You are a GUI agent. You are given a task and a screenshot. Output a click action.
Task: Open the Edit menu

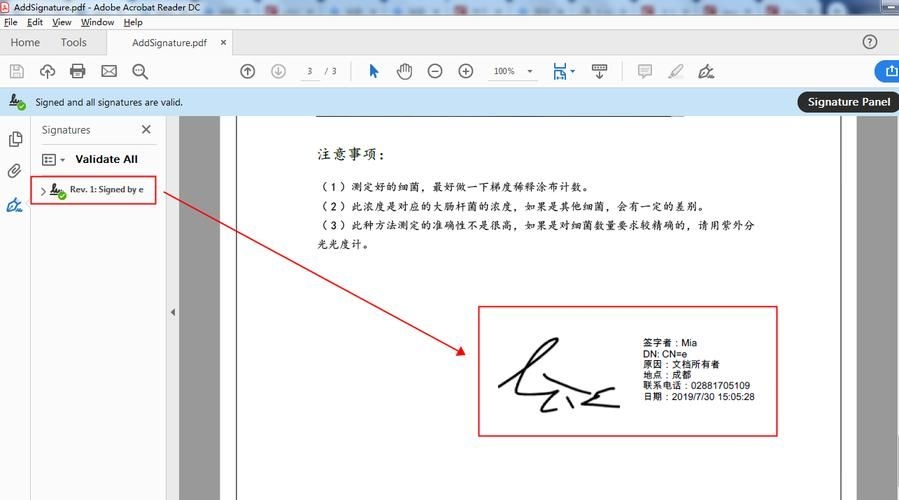(x=35, y=22)
